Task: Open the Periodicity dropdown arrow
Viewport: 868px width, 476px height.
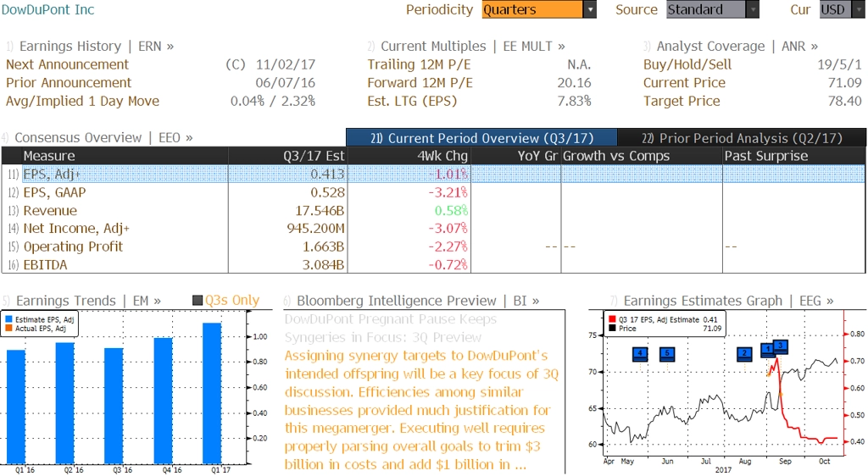Action: 590,9
